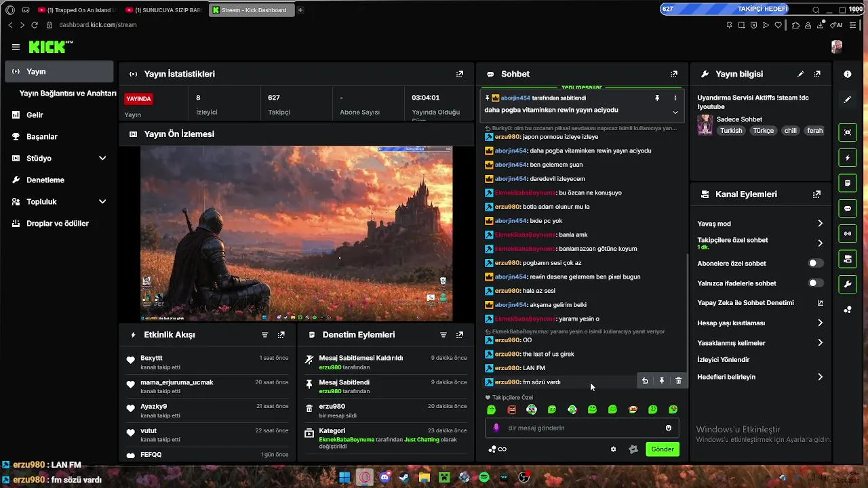Open Takipçilere özel sohbet settings
This screenshot has height=488, width=868.
tap(761, 243)
